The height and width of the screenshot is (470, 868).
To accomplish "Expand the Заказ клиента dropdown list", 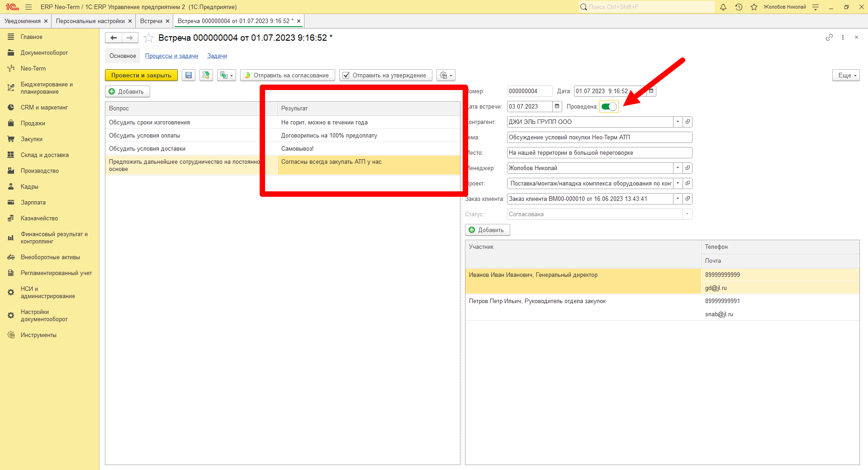I will [678, 199].
